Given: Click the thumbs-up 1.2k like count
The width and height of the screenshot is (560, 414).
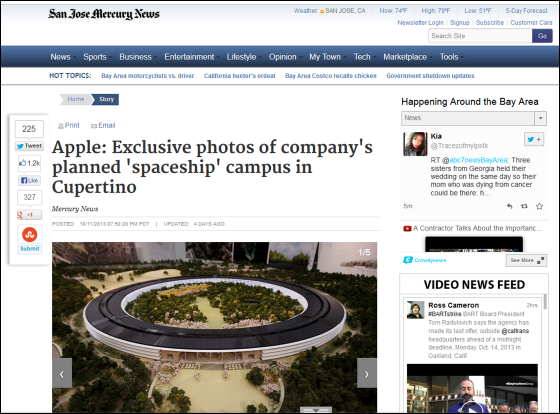Looking at the screenshot, I should tap(29, 163).
